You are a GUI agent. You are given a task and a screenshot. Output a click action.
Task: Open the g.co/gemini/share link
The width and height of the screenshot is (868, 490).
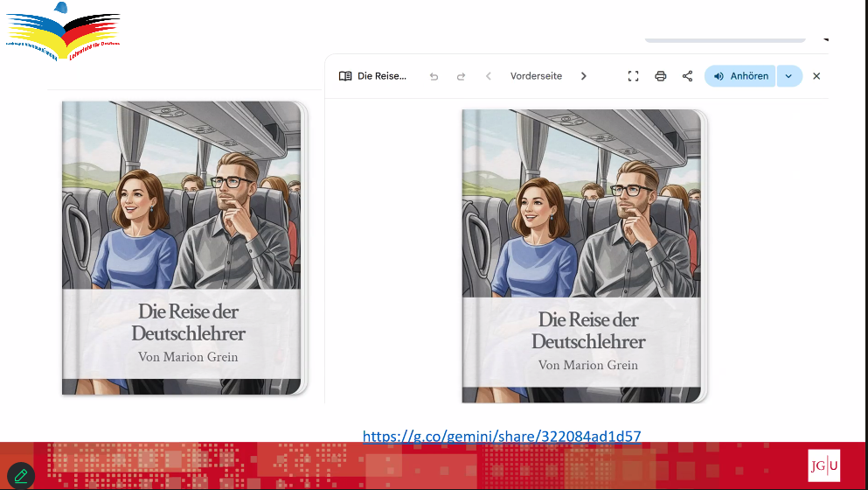[502, 436]
